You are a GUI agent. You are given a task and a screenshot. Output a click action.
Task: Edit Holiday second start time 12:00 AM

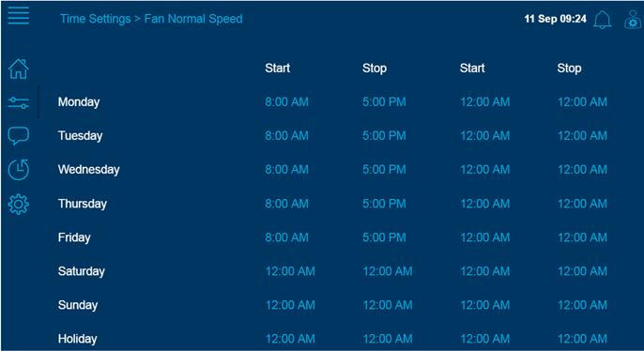485,339
